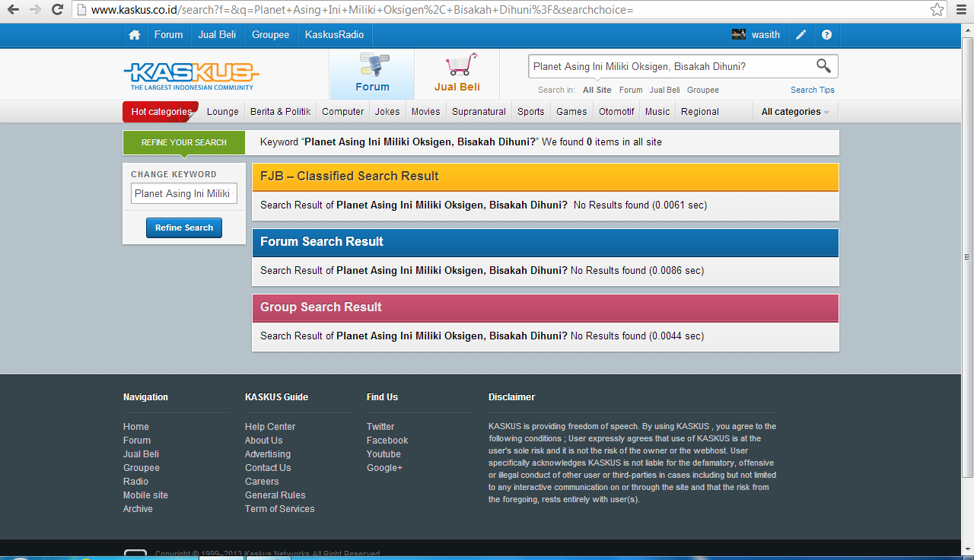This screenshot has width=974, height=560.
Task: Open the Search Tips link
Action: 813,90
